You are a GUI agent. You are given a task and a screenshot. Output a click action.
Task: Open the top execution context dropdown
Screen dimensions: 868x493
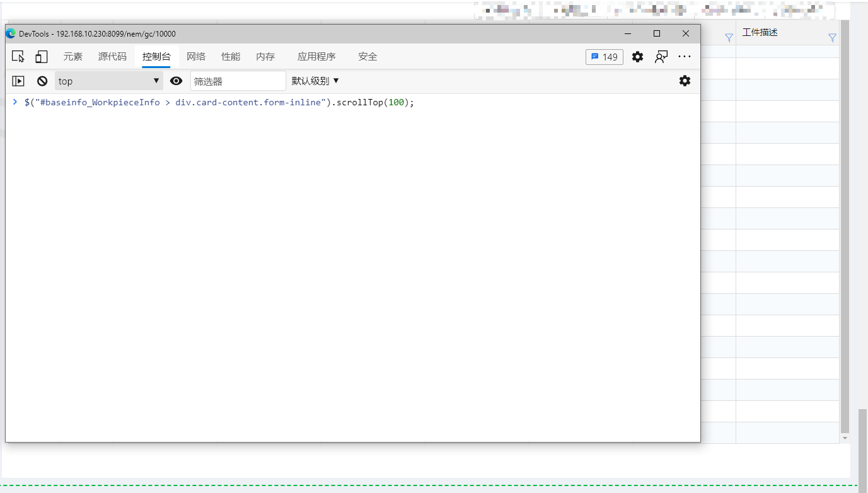pos(107,81)
